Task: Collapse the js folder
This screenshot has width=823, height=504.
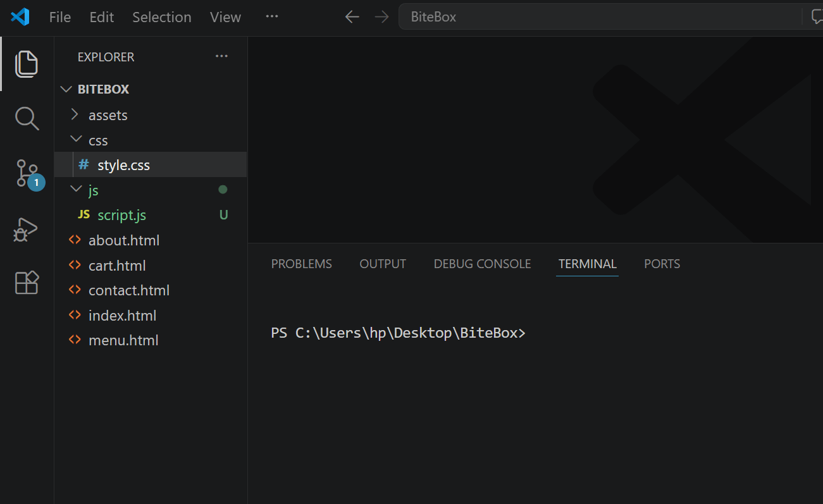Action: 76,190
